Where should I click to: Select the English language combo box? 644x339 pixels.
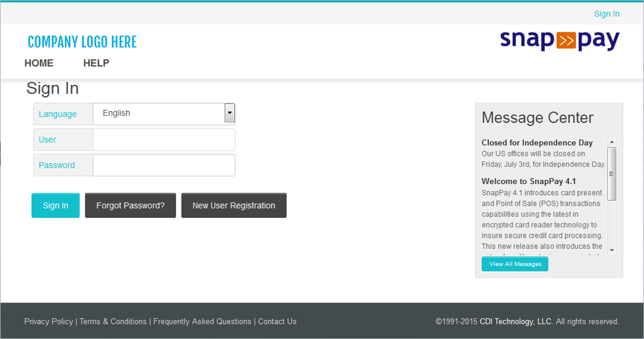[x=158, y=113]
